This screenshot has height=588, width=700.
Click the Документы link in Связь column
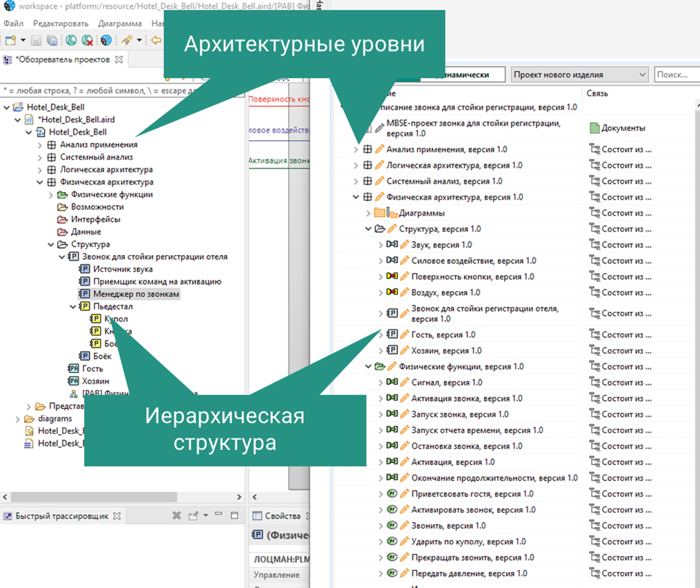tap(623, 127)
